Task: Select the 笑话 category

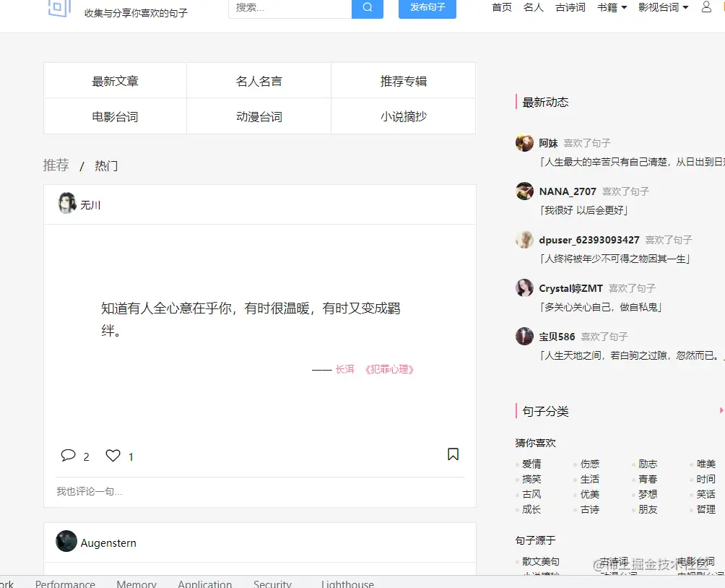Action: coord(706,495)
